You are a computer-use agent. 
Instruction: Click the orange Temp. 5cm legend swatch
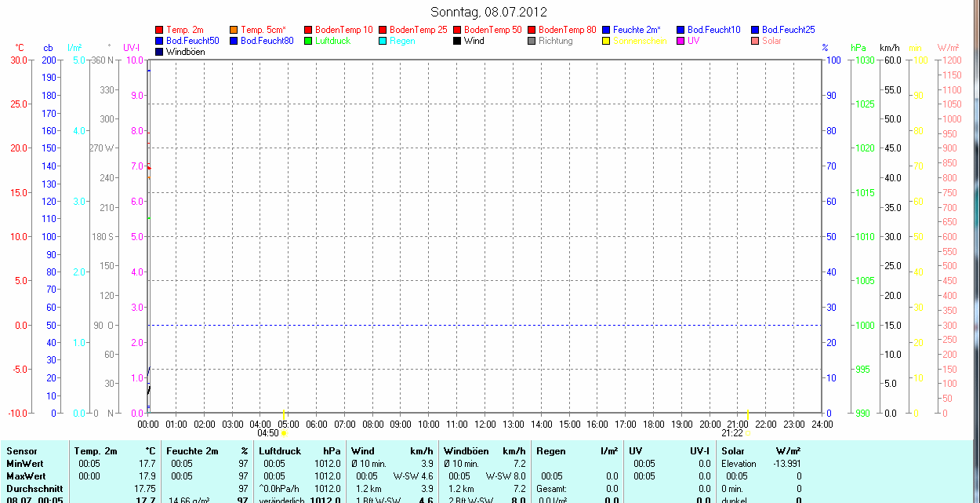click(x=234, y=30)
